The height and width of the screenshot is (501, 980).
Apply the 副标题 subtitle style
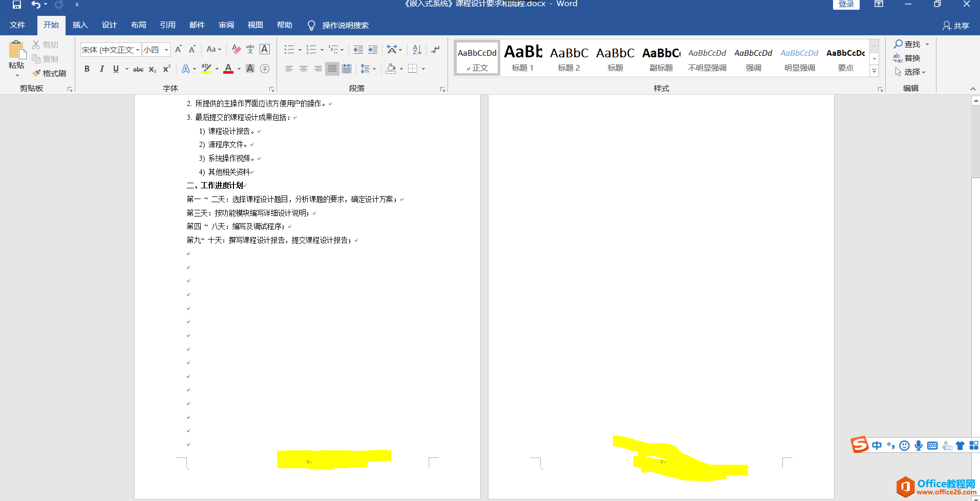point(661,58)
